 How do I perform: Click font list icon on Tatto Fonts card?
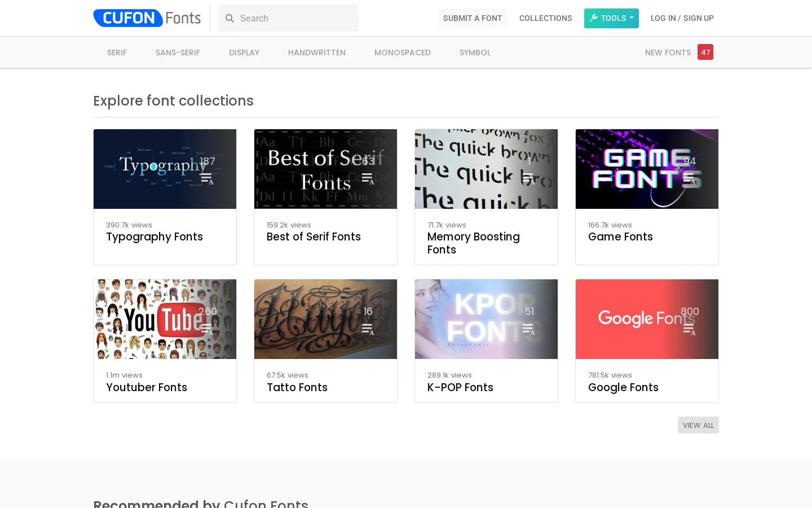pyautogui.click(x=368, y=329)
